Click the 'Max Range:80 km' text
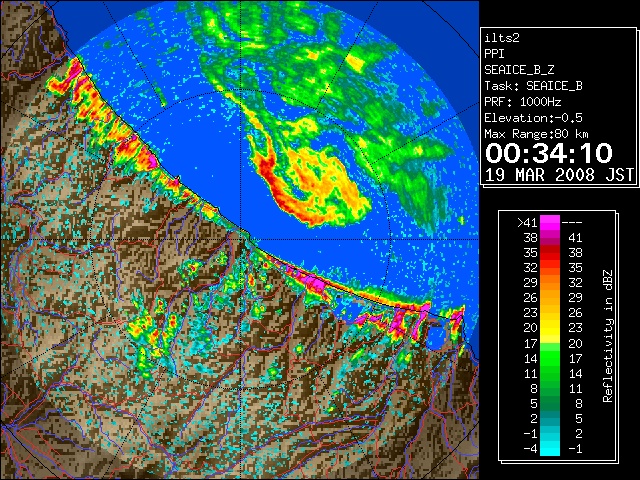 pyautogui.click(x=536, y=134)
